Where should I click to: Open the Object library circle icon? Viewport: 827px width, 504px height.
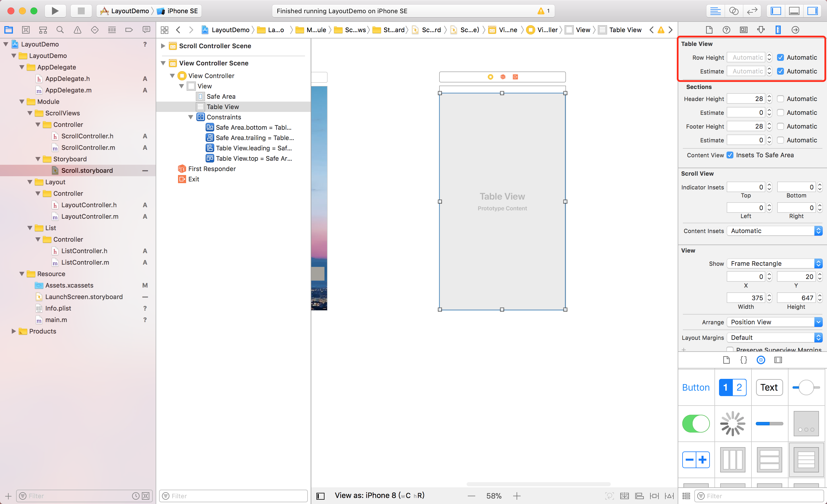761,360
